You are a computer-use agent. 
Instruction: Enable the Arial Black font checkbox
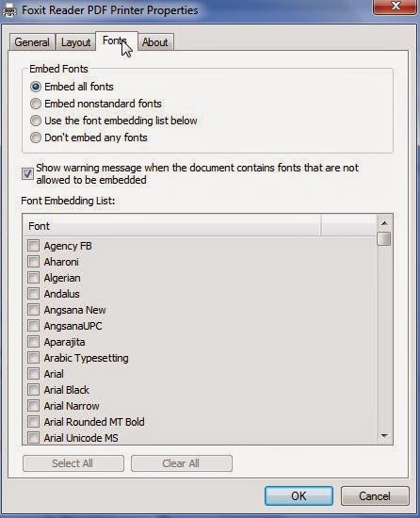point(33,390)
